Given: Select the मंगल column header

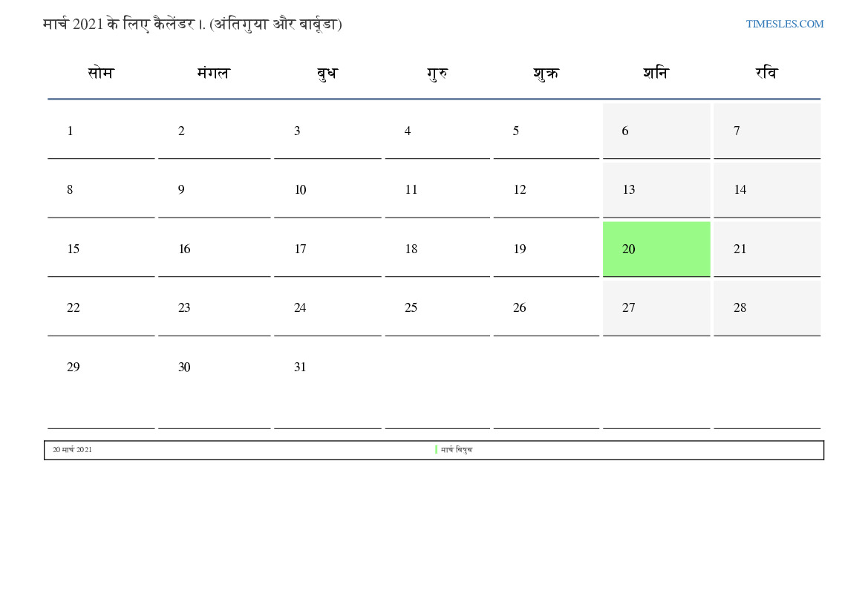Looking at the screenshot, I should click(214, 74).
